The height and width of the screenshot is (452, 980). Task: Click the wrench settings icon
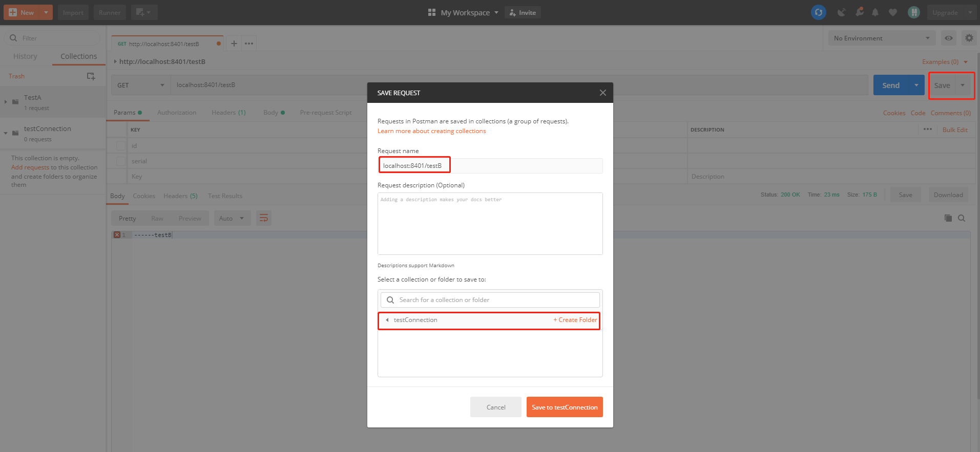pos(859,12)
